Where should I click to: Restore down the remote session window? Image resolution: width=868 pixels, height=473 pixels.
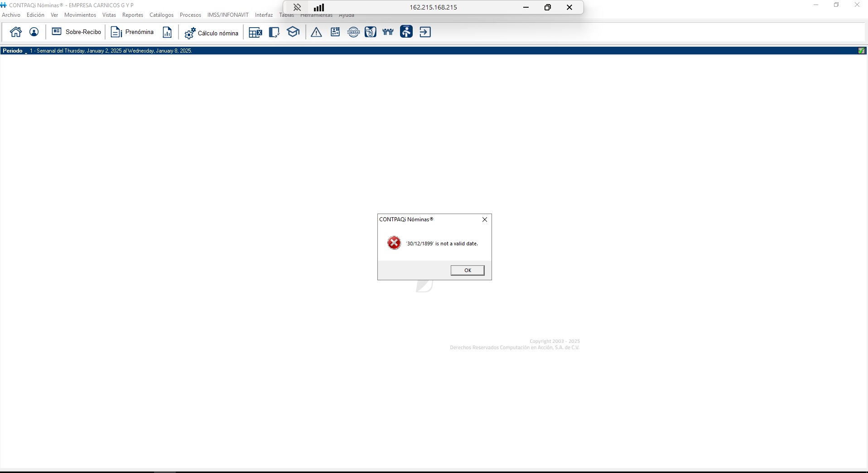coord(548,7)
